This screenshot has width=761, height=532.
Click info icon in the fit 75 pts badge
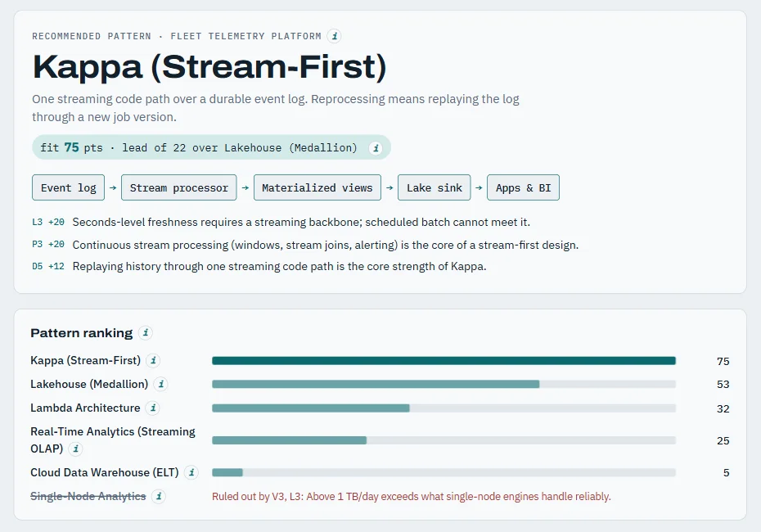(x=375, y=148)
